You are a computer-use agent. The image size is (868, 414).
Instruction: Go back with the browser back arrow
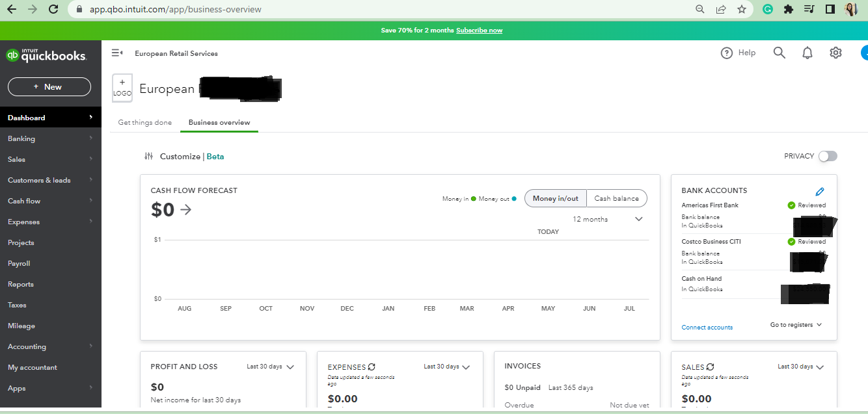[x=11, y=9]
